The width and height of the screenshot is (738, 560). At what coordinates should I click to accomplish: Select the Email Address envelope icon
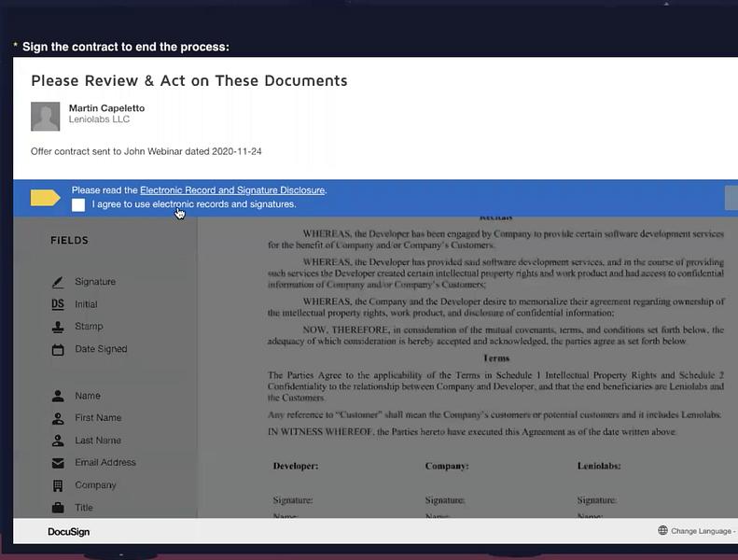[x=58, y=463]
